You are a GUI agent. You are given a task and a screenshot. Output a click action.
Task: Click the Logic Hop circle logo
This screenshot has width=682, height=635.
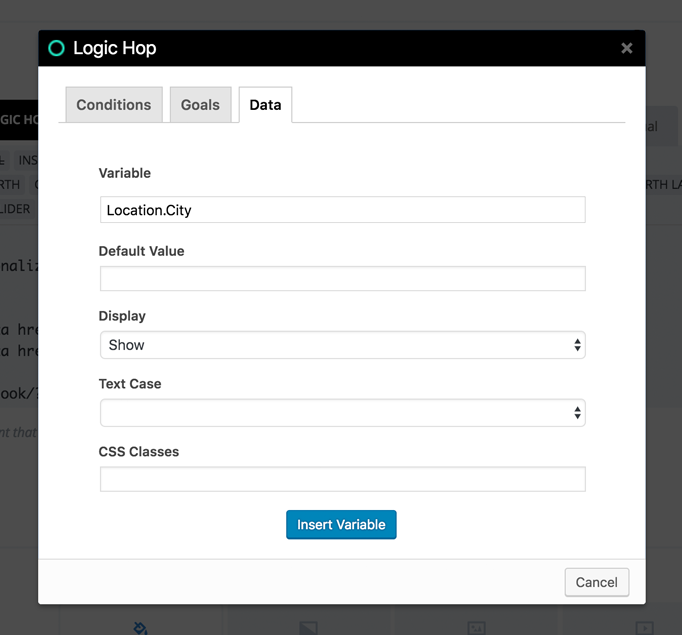tap(57, 48)
